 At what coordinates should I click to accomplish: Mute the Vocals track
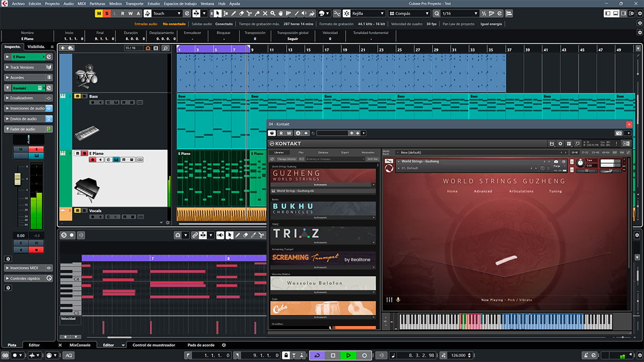tap(77, 211)
